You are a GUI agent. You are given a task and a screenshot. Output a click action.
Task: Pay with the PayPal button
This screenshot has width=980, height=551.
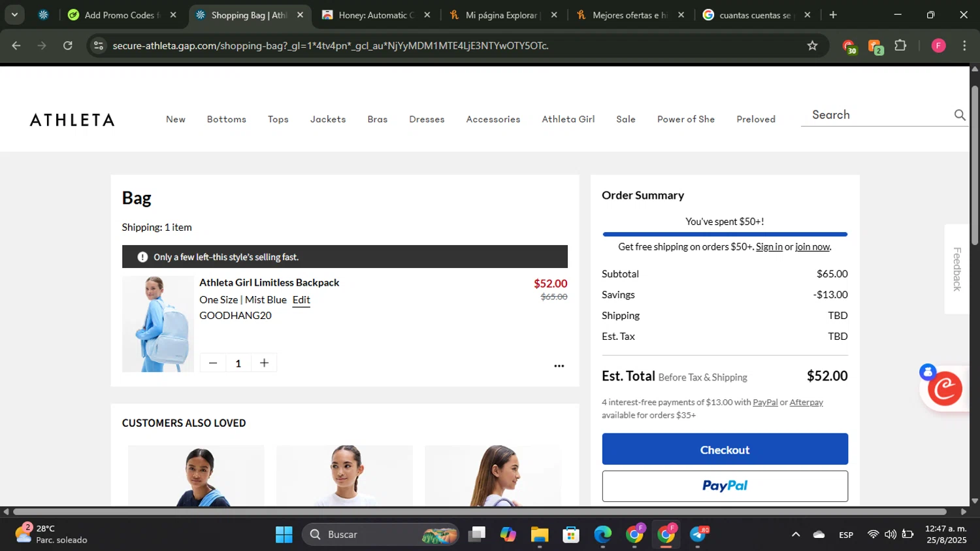(x=725, y=486)
